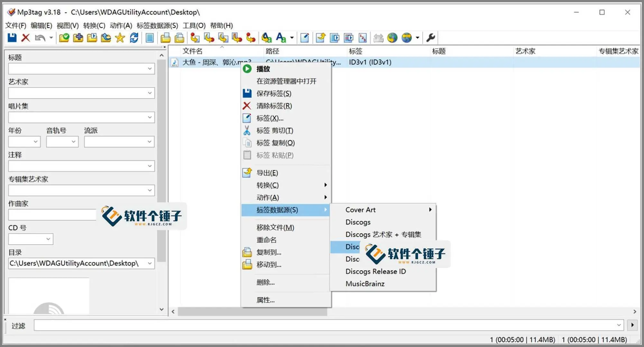Click the Quick actions 'Aa' toolbar icon

[x=281, y=38]
